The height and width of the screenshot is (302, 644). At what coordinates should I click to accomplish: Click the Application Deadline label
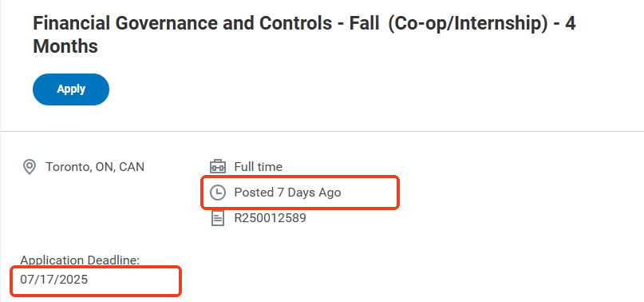[x=80, y=260]
